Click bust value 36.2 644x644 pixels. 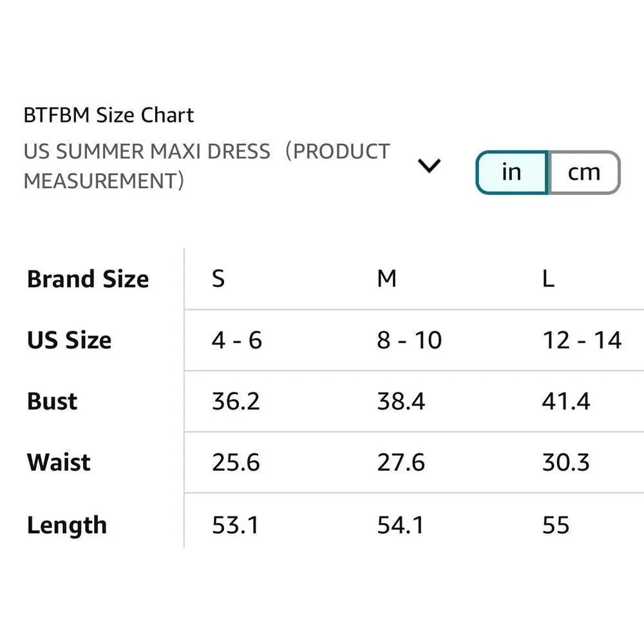(236, 401)
